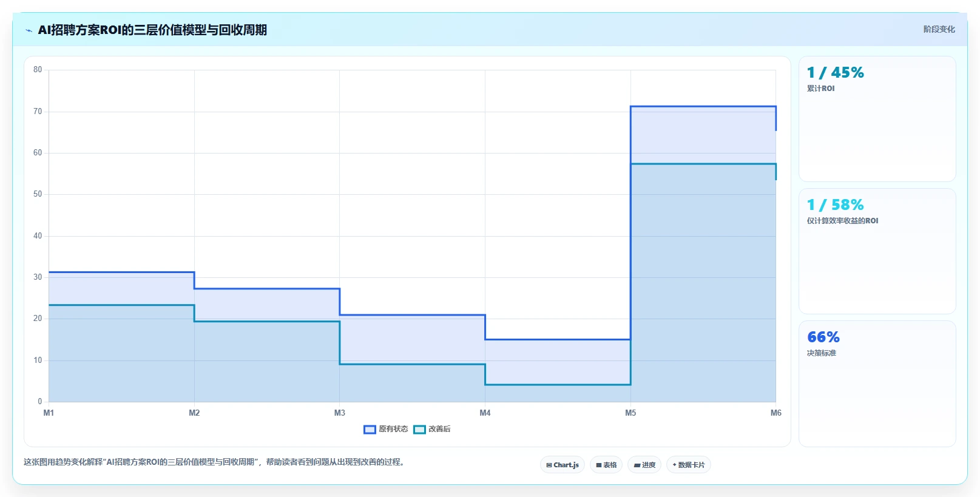Click the trend icon beside the title

pyautogui.click(x=29, y=30)
